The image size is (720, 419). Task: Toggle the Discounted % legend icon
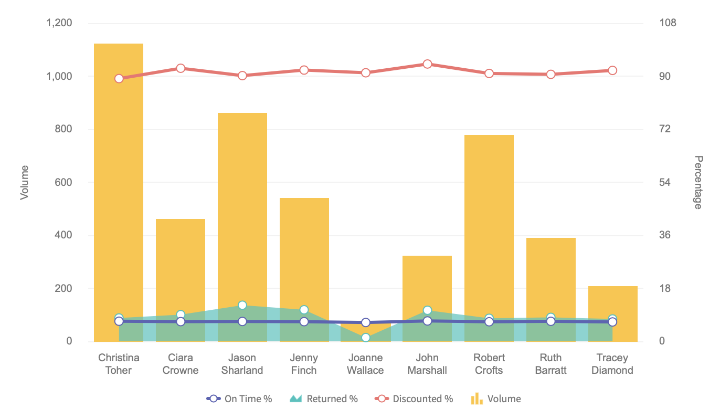380,399
